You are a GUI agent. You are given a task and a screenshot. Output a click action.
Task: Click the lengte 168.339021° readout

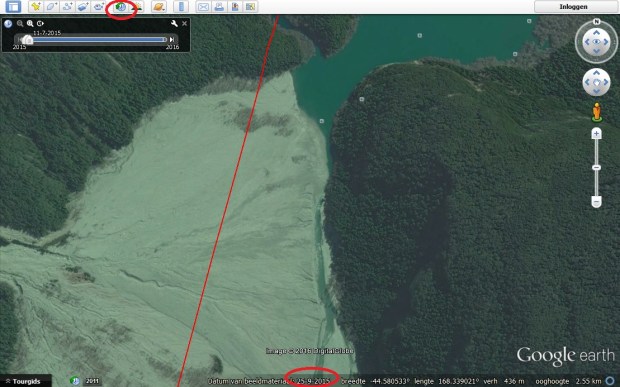(446, 381)
